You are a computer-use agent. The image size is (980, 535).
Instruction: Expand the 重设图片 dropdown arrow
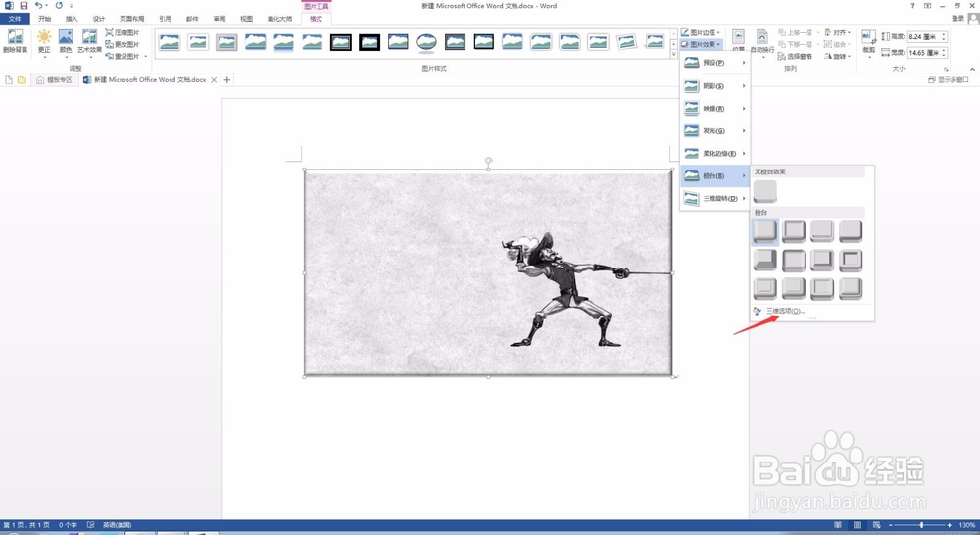(x=146, y=56)
